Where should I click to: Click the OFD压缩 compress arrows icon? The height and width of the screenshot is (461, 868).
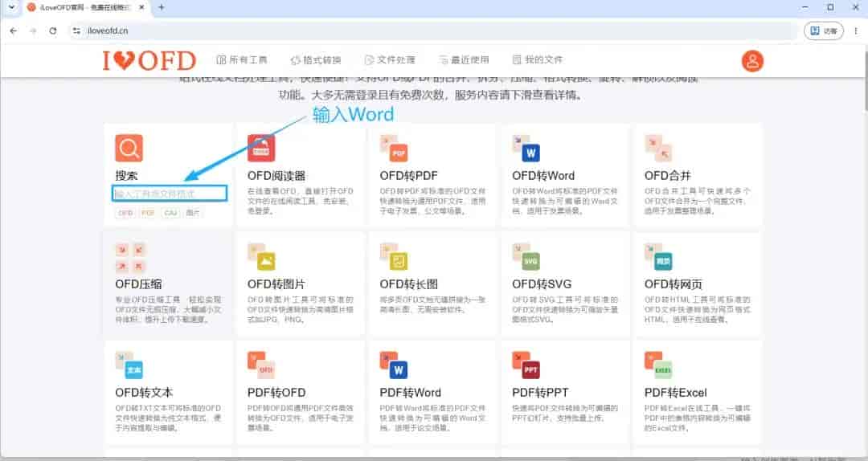[131, 257]
